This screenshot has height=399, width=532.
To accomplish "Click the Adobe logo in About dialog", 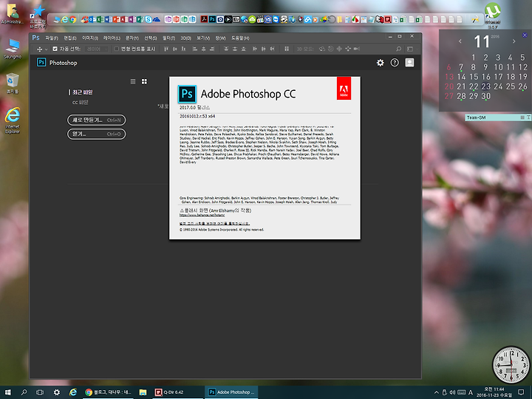I will 344,89.
